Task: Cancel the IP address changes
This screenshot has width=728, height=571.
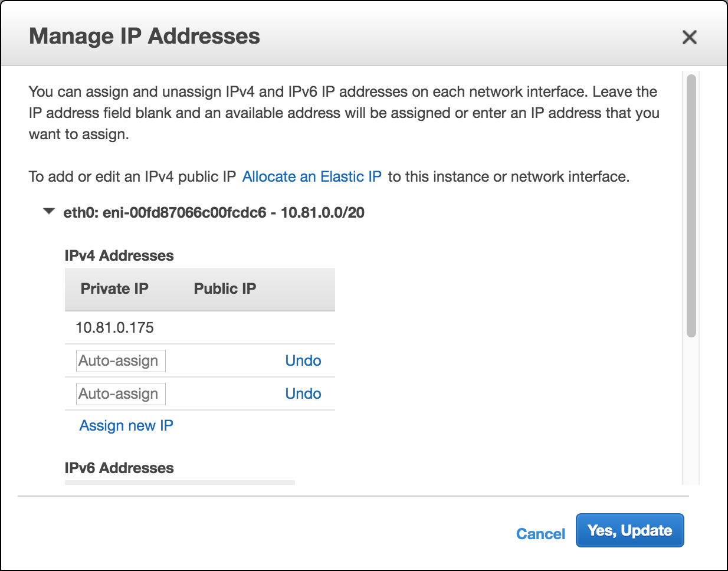Action: [540, 533]
